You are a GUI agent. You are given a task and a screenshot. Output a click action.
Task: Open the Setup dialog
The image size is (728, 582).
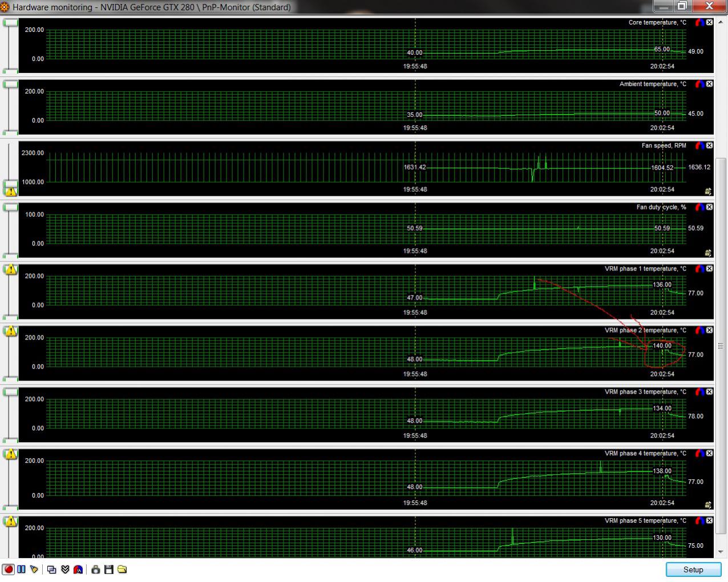coord(693,569)
